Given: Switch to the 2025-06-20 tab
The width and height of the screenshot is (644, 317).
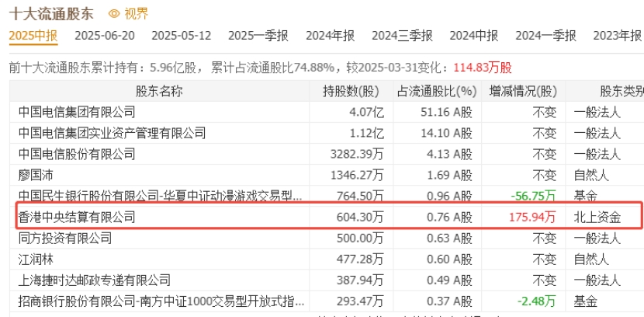Looking at the screenshot, I should click(x=104, y=36).
